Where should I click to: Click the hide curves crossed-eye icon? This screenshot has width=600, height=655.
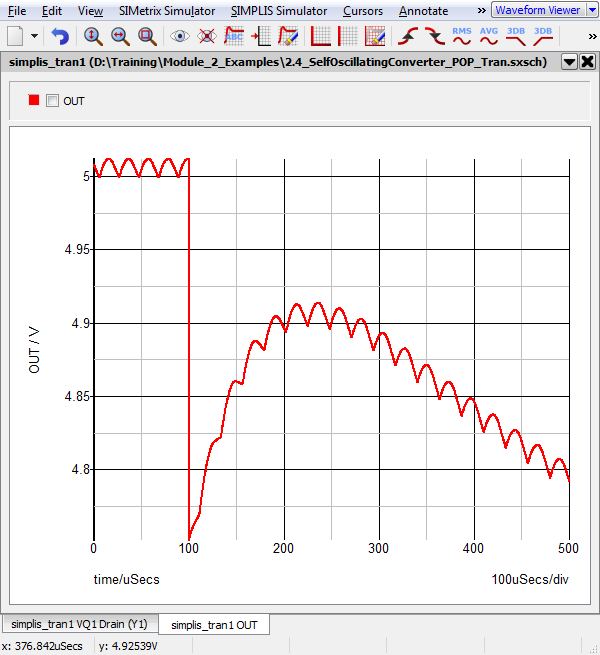tap(207, 36)
